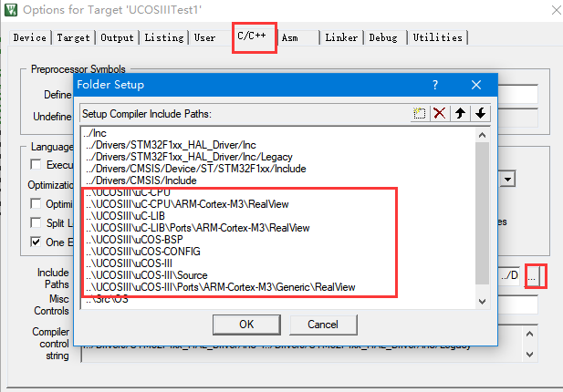Click OK in Folder Setup
The width and height of the screenshot is (563, 392).
coord(246,325)
